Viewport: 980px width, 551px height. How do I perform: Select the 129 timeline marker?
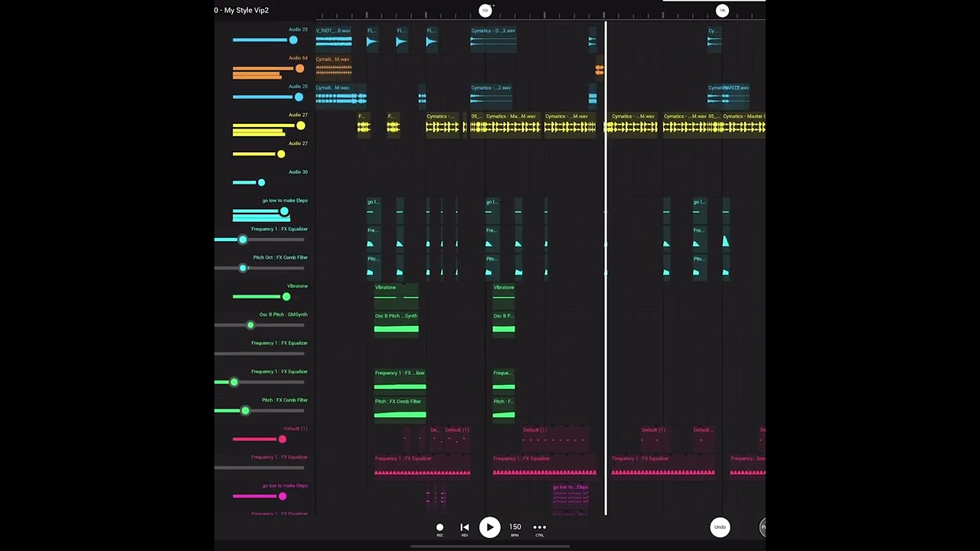[x=485, y=11]
